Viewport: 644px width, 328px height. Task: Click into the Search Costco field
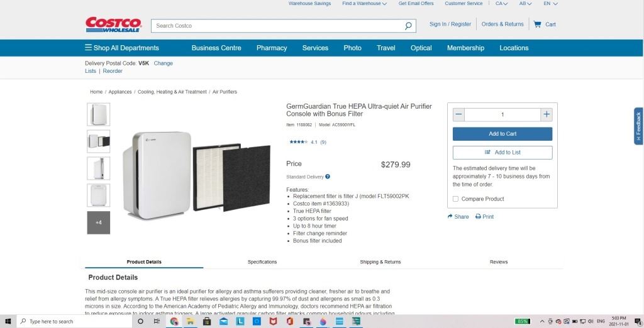277,26
